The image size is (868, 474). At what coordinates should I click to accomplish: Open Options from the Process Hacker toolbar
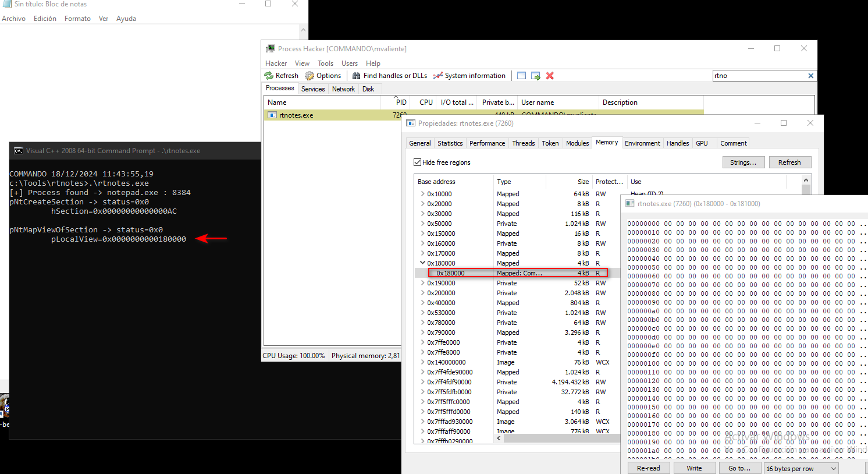click(323, 76)
